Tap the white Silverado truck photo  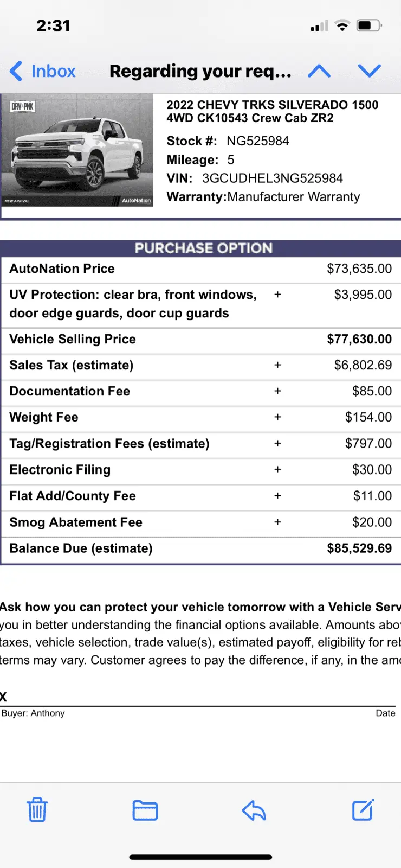(x=77, y=150)
